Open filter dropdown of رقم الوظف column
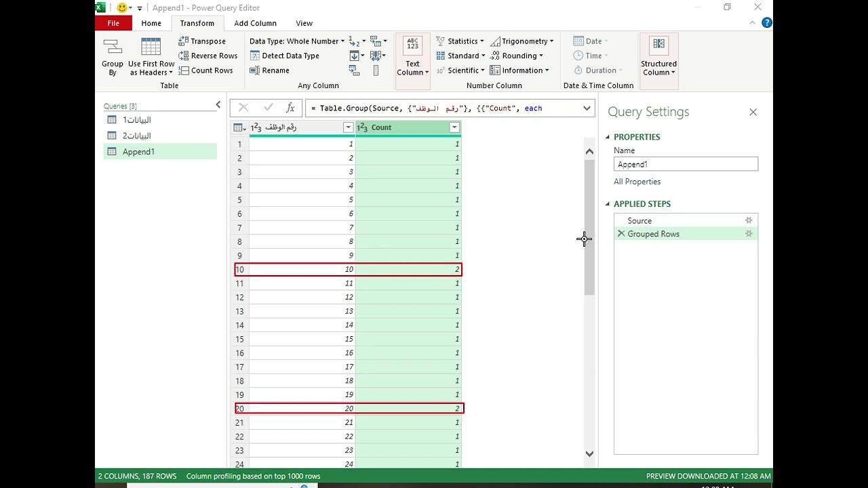The width and height of the screenshot is (868, 488). tap(348, 127)
